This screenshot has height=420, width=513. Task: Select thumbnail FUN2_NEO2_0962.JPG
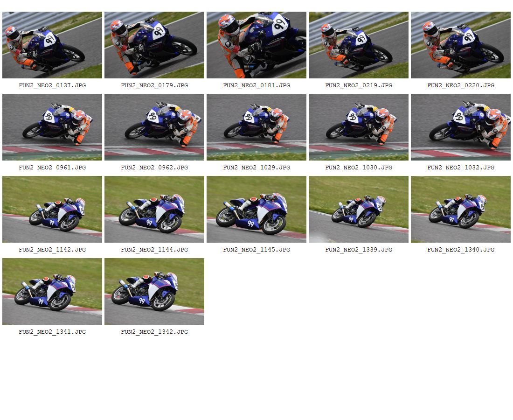pos(154,127)
